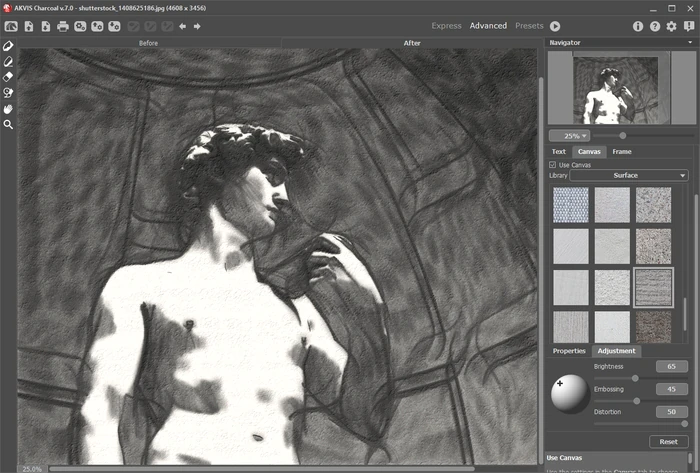700x473 pixels.
Task: Click the Open Image file icon
Action: (x=29, y=26)
